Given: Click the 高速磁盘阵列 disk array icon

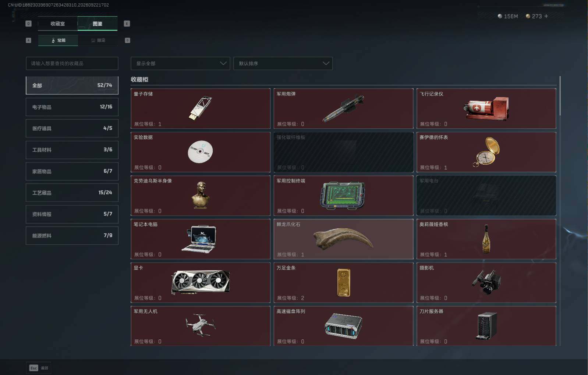Looking at the screenshot, I should click(x=343, y=326).
